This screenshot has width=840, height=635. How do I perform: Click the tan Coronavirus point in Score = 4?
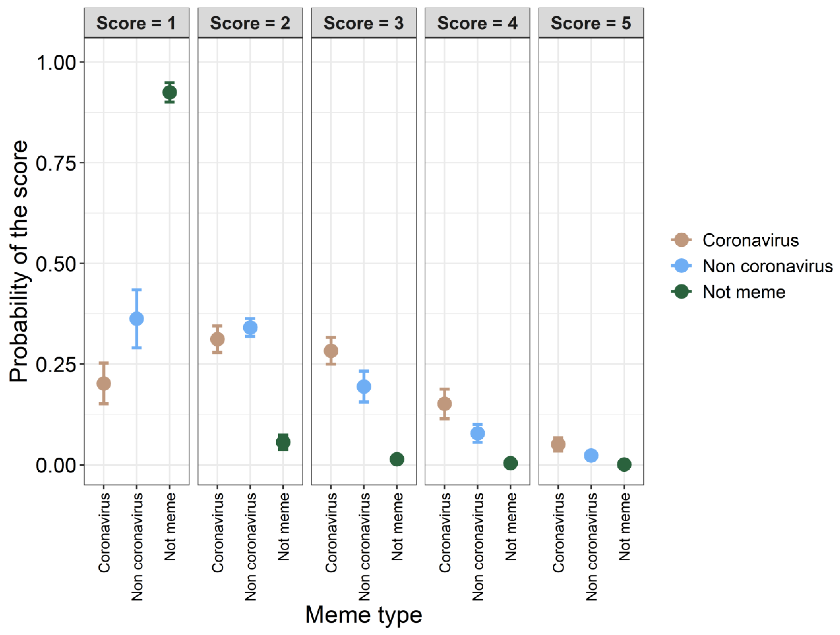444,404
